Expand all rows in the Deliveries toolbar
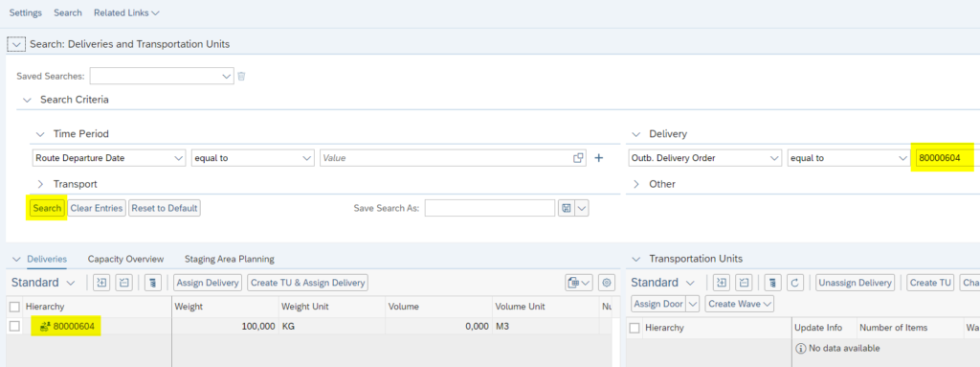Image resolution: width=980 pixels, height=367 pixels. pos(101,283)
